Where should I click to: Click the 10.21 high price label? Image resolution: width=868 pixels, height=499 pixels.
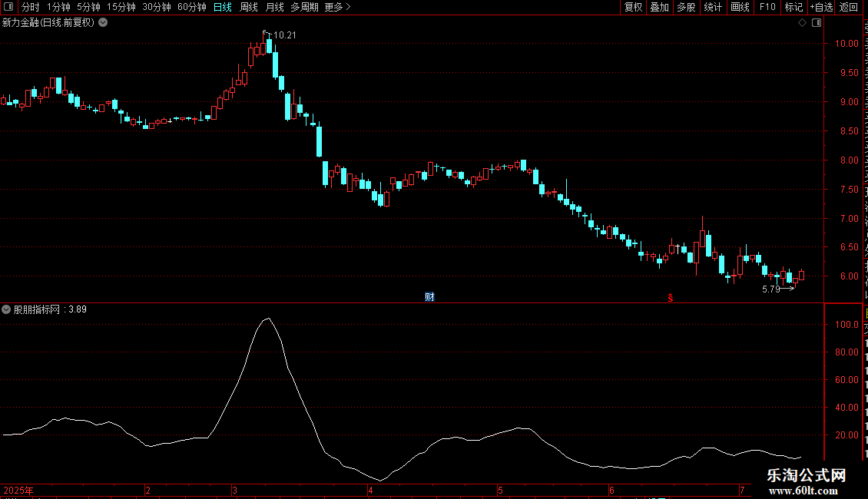pyautogui.click(x=284, y=35)
